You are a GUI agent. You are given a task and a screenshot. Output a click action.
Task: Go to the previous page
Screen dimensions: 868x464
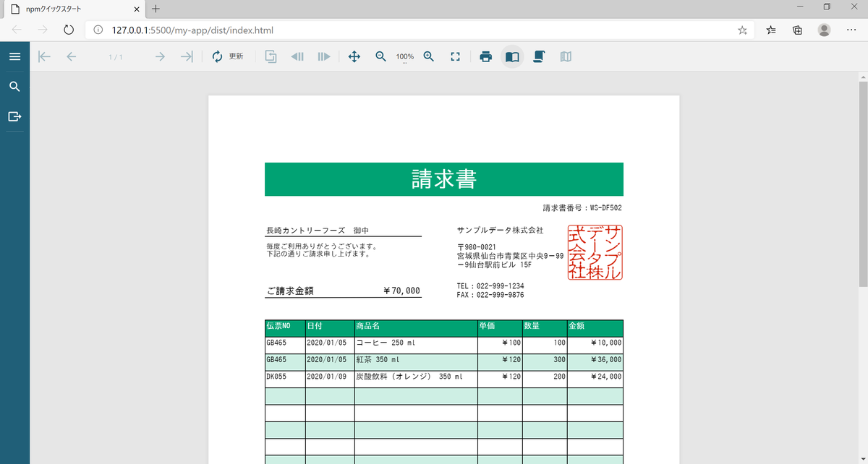(71, 56)
